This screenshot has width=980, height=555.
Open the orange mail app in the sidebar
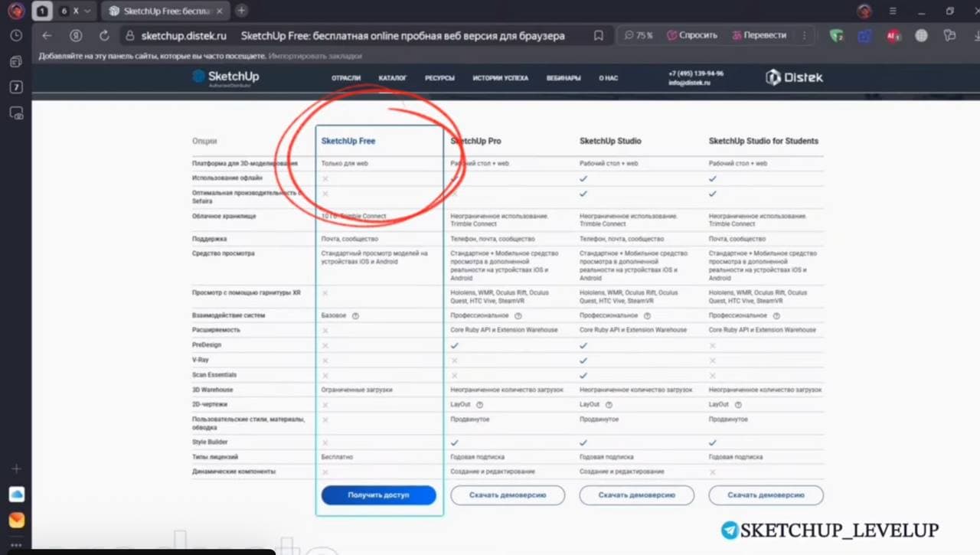[16, 521]
